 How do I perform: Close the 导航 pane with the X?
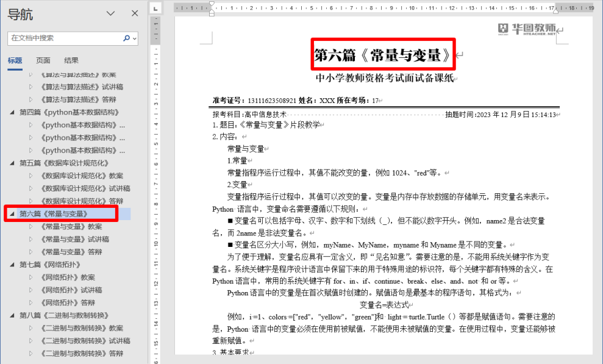click(135, 13)
